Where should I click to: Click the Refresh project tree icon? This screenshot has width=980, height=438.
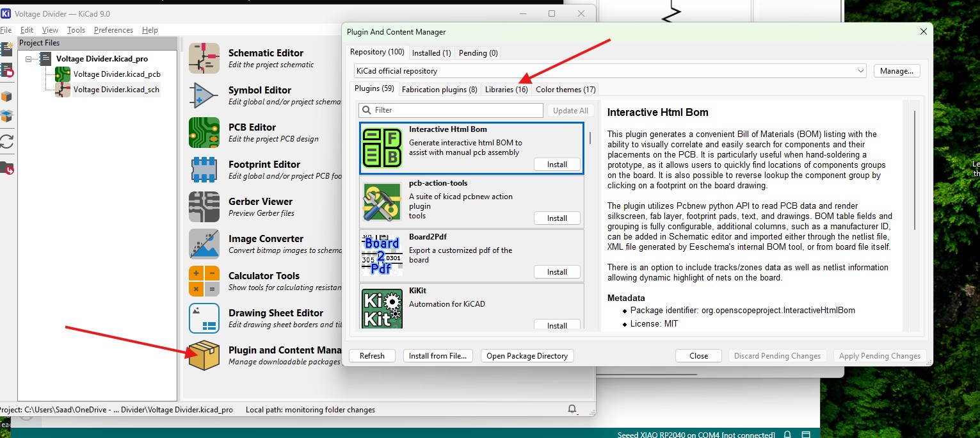tap(6, 142)
